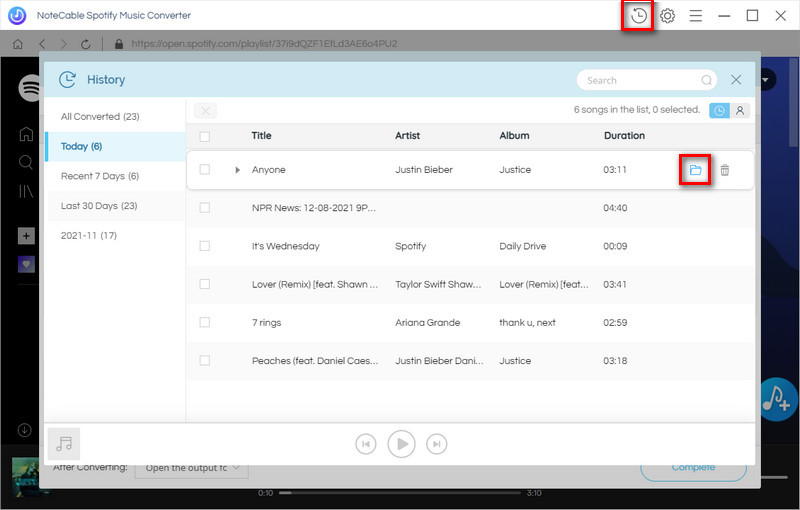
Task: Switch to sort by time view icon
Action: pyautogui.click(x=719, y=111)
